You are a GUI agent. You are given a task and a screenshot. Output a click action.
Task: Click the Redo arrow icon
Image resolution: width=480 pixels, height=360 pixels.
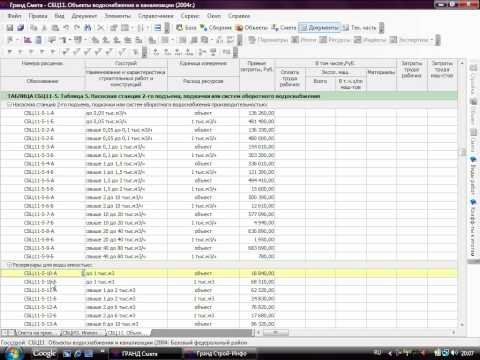[77, 28]
